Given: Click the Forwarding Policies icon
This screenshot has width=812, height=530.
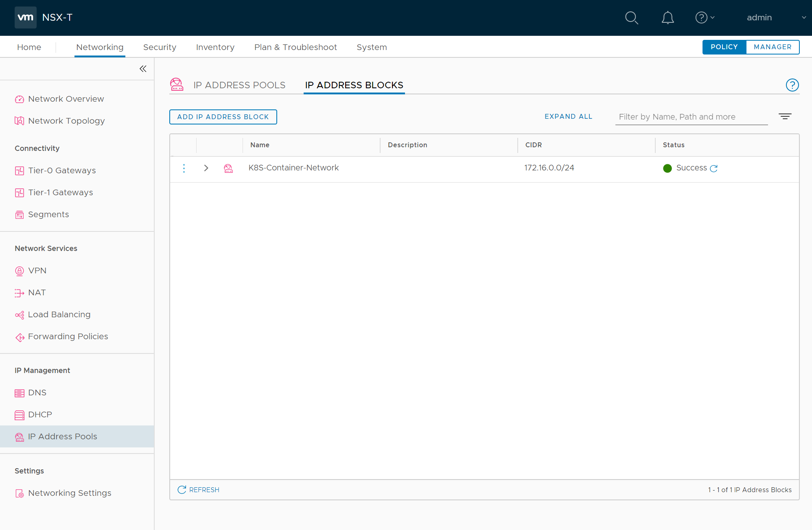Looking at the screenshot, I should [x=20, y=338].
